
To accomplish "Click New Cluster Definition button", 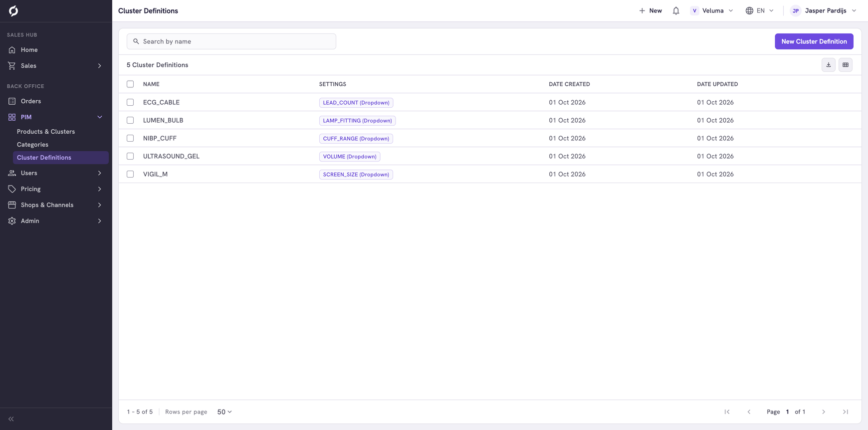I will [x=814, y=41].
